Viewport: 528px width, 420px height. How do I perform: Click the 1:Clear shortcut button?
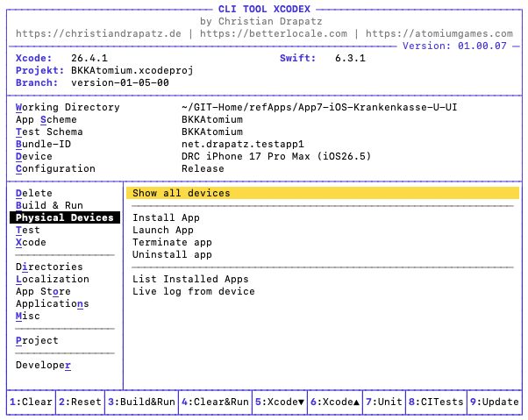click(x=31, y=402)
